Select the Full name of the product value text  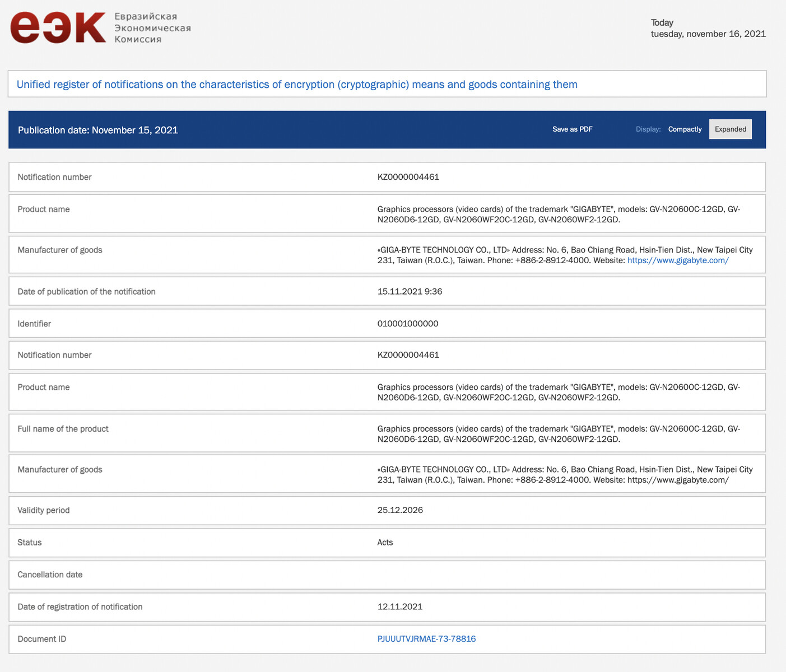pyautogui.click(x=559, y=434)
